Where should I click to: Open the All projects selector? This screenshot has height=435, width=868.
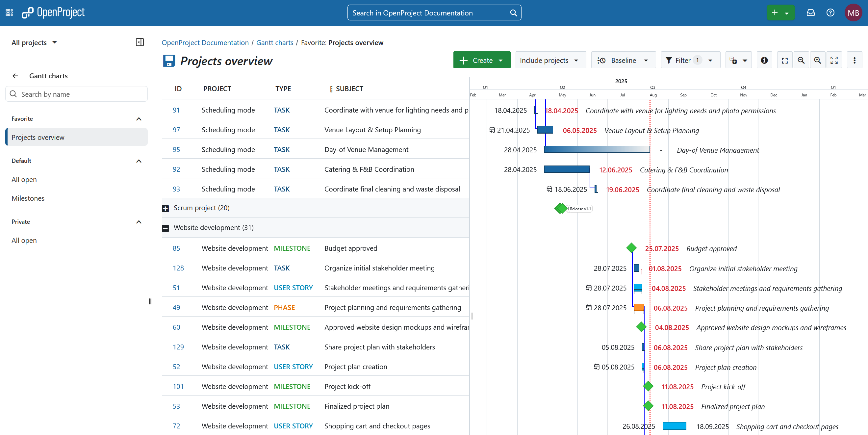click(34, 42)
